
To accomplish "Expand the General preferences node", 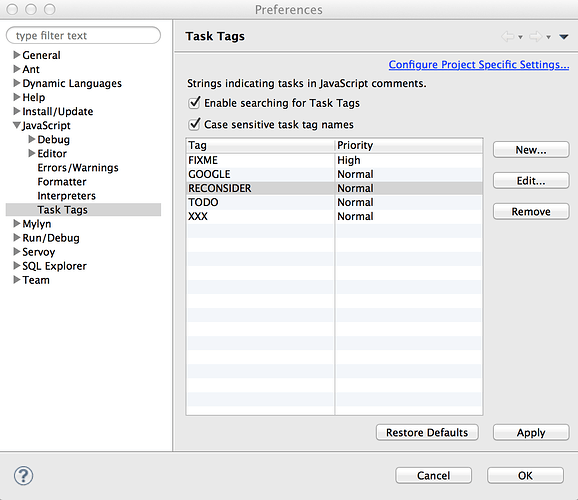I will tap(17, 55).
